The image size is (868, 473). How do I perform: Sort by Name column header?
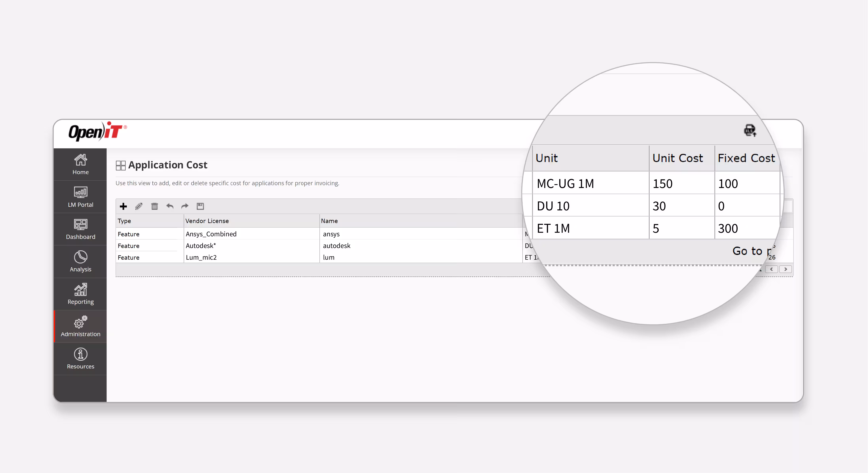coord(421,221)
